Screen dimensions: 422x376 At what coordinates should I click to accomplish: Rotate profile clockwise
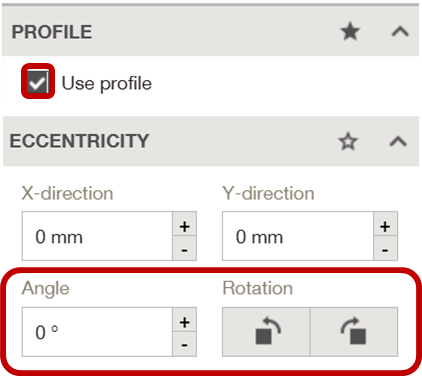[x=354, y=332]
